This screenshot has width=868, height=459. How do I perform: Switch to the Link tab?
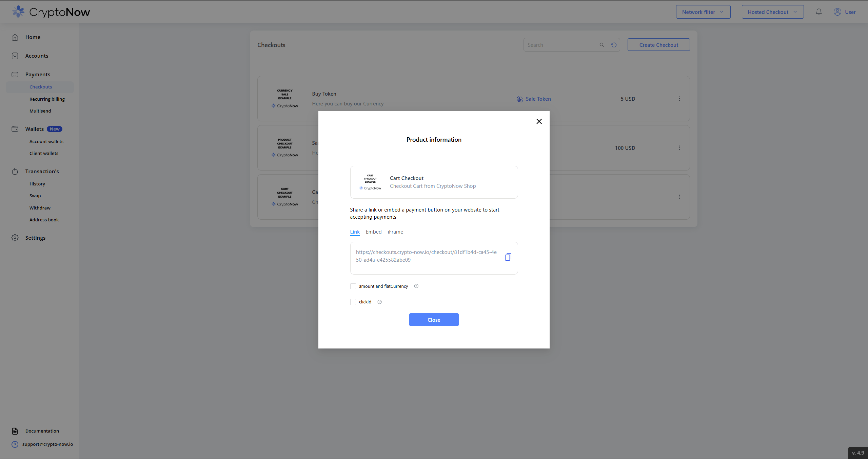tap(355, 232)
